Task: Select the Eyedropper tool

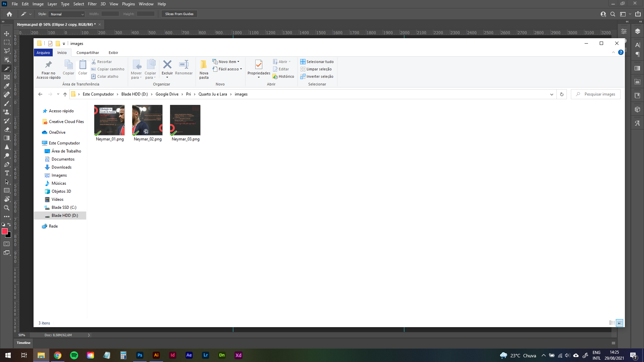Action: 7,86
